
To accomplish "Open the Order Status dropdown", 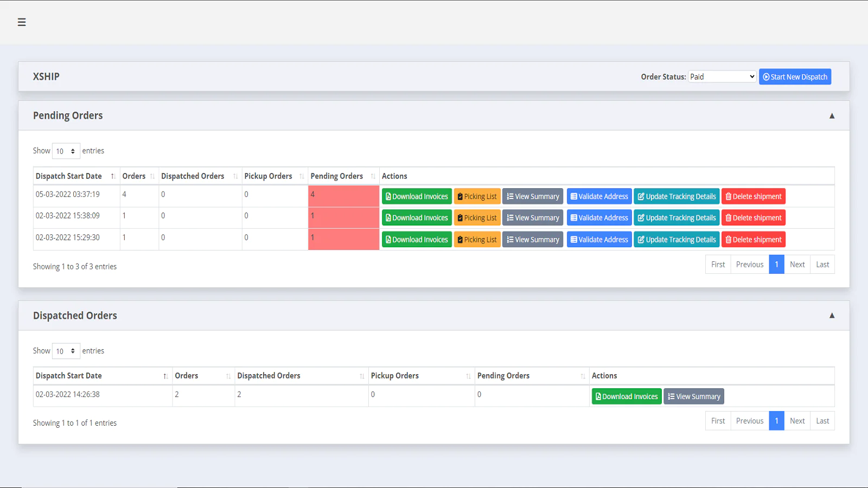I will 722,76.
